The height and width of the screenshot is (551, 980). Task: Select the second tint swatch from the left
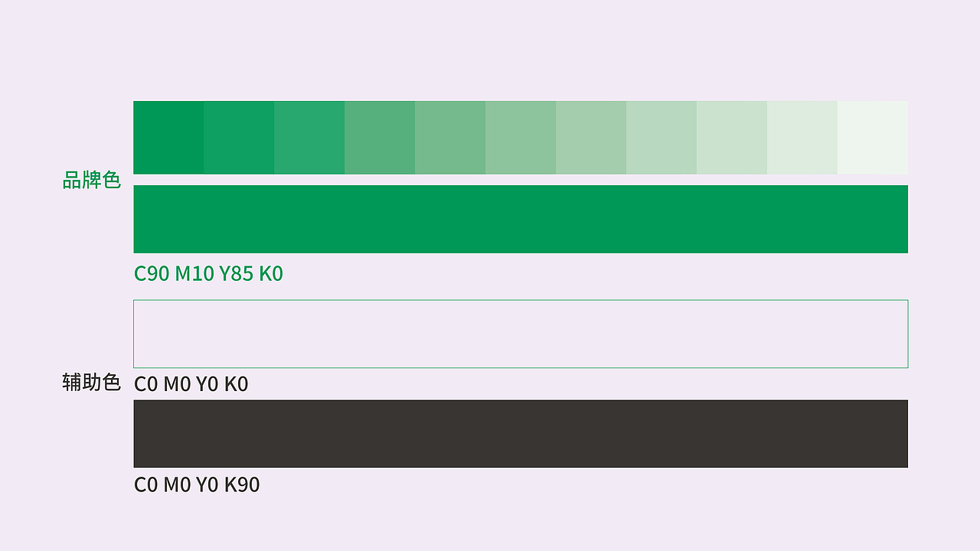pyautogui.click(x=239, y=138)
